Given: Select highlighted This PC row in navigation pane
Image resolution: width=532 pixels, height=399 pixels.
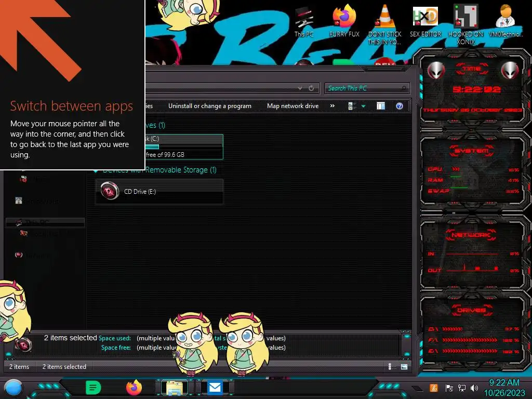Looking at the screenshot, I should coord(45,222).
